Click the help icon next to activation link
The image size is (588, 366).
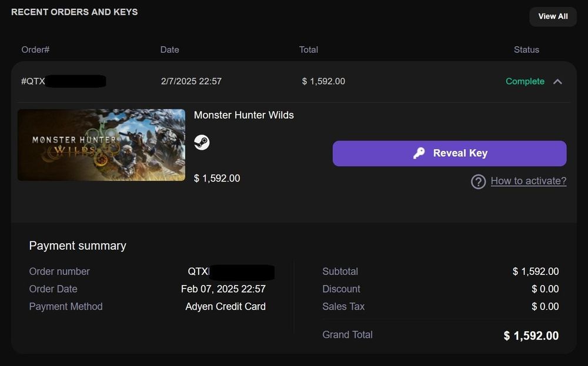(478, 182)
